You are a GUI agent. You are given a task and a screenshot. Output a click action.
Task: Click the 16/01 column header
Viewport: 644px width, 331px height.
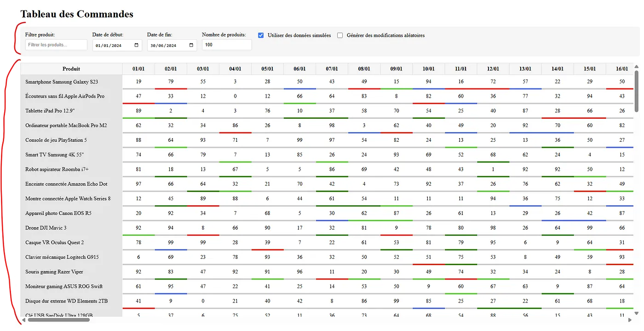tap(622, 69)
